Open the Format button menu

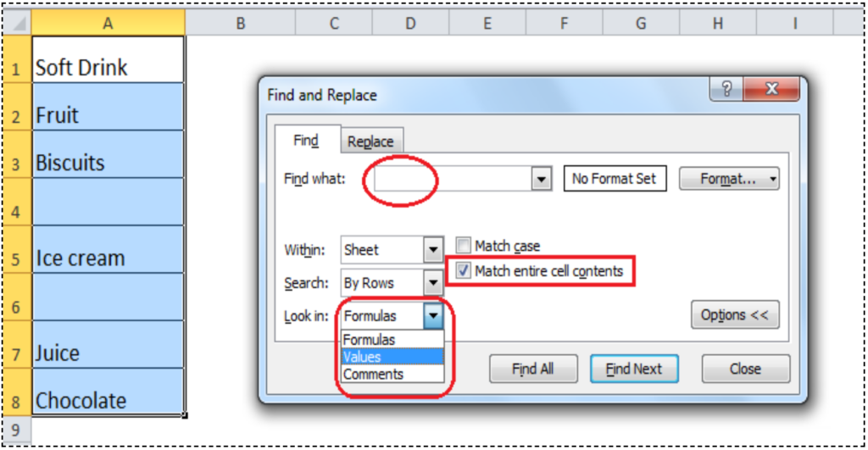tap(728, 179)
